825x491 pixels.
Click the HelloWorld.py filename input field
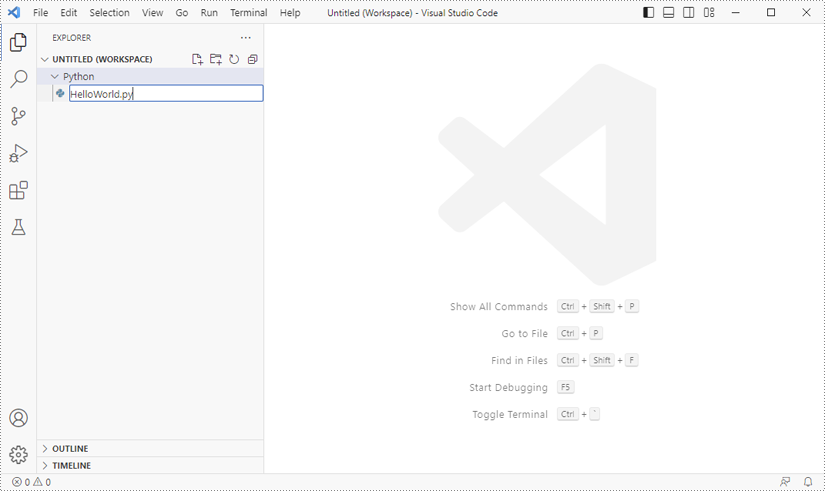(x=166, y=94)
